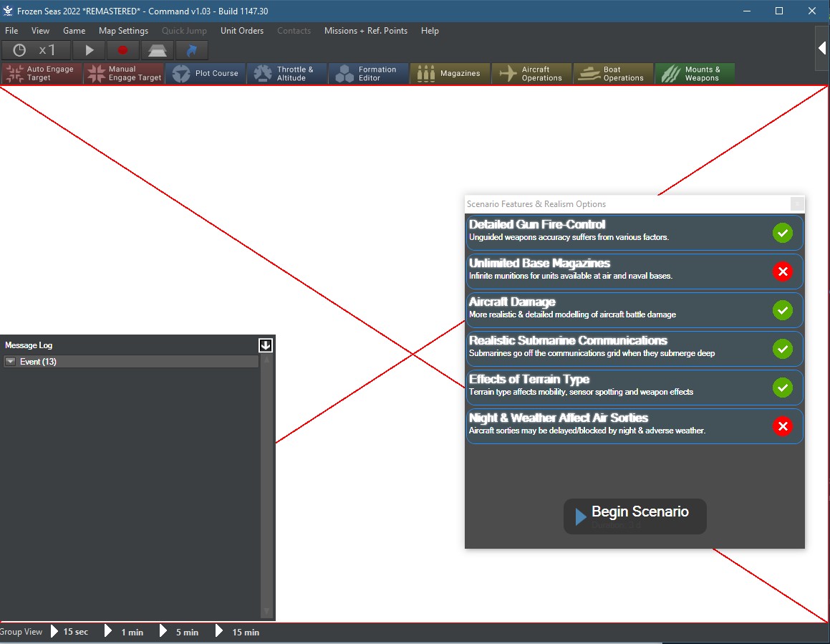
Task: Open the Formation Editor
Action: [368, 73]
